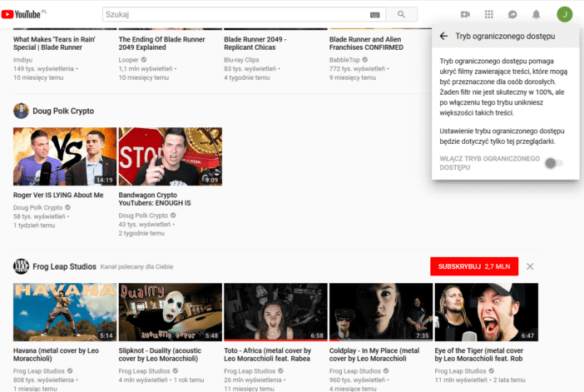Viewport: 584px width, 392px height.
Task: Play the Roger Ver IS LYING thumbnail
Action: click(x=65, y=156)
